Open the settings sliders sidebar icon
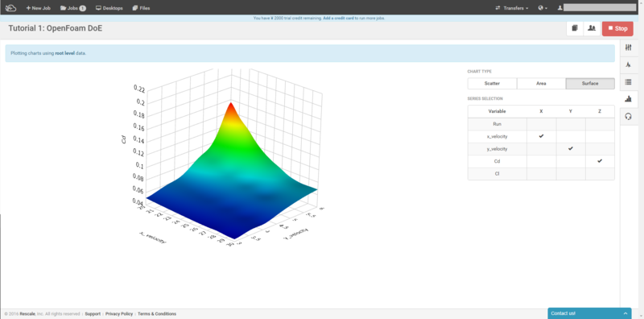Viewport: 644px width, 319px height. coord(628,48)
